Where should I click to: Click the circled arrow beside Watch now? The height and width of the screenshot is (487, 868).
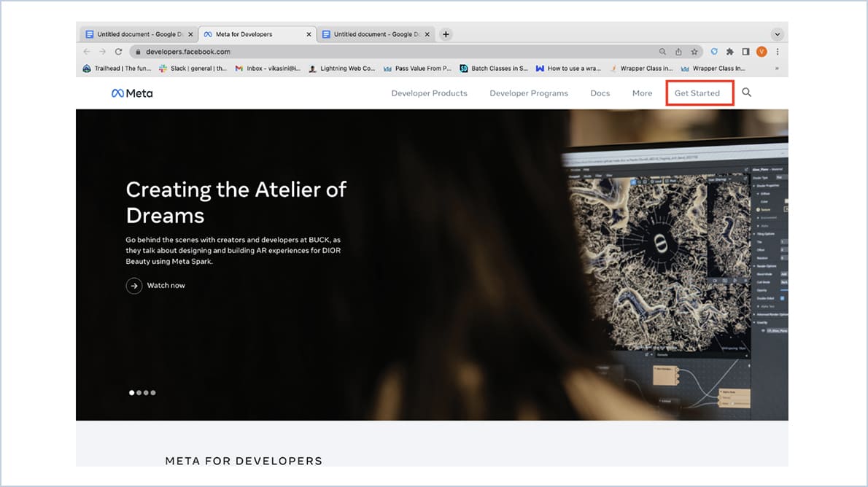133,286
